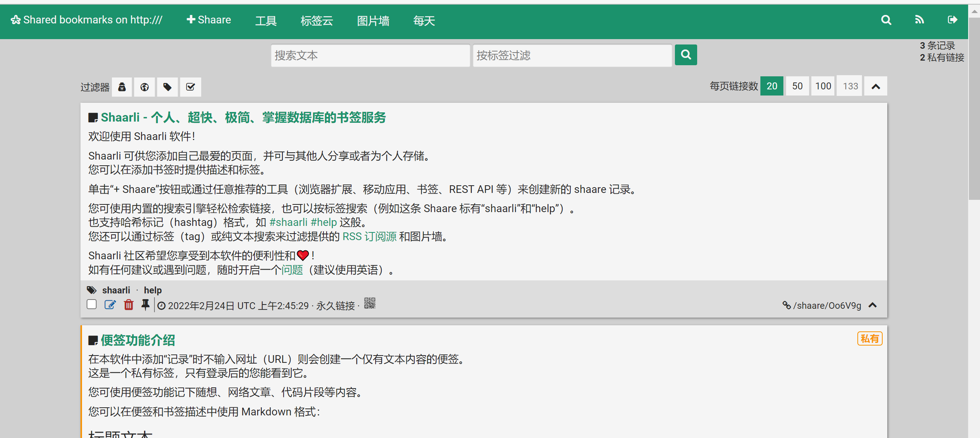Open the 图片墙 page
The image size is (980, 438).
373,21
